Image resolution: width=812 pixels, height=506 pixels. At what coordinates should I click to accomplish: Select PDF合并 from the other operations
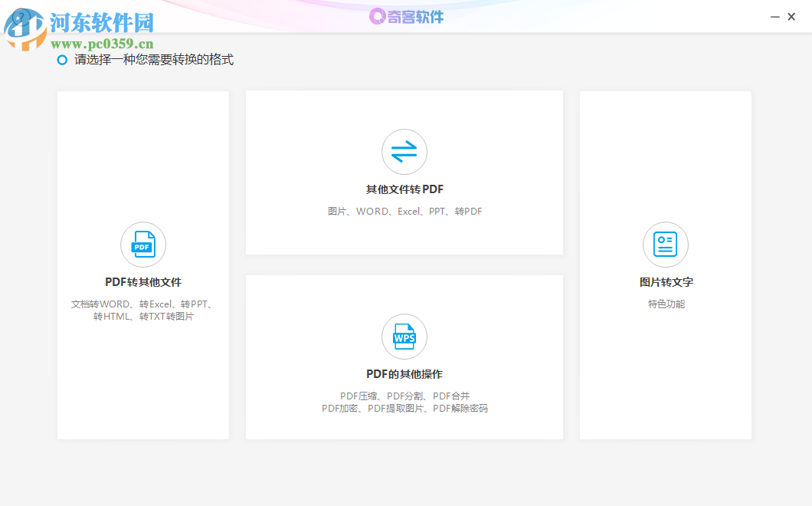(x=453, y=396)
